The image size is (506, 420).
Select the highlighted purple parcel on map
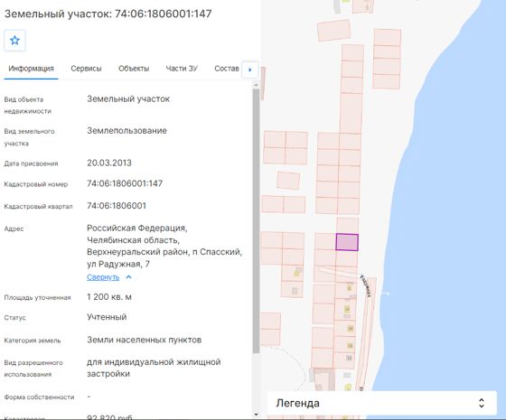[x=347, y=242]
